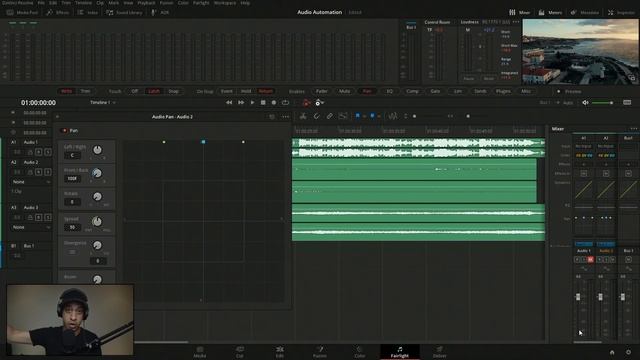Click the rewind transport button
640x360 pixels.
[229, 103]
